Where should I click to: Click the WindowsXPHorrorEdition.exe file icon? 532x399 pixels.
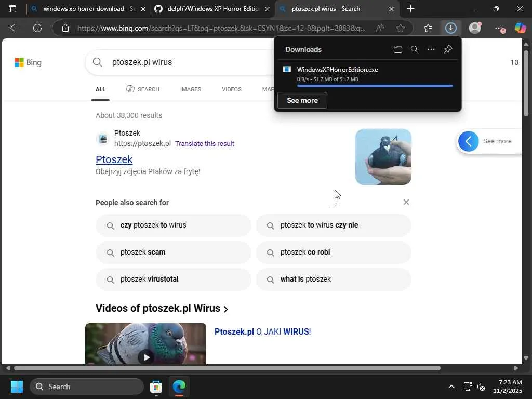[x=287, y=69]
